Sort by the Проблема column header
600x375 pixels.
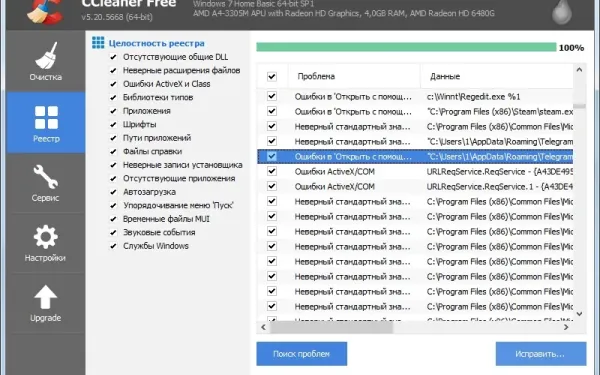(x=354, y=76)
